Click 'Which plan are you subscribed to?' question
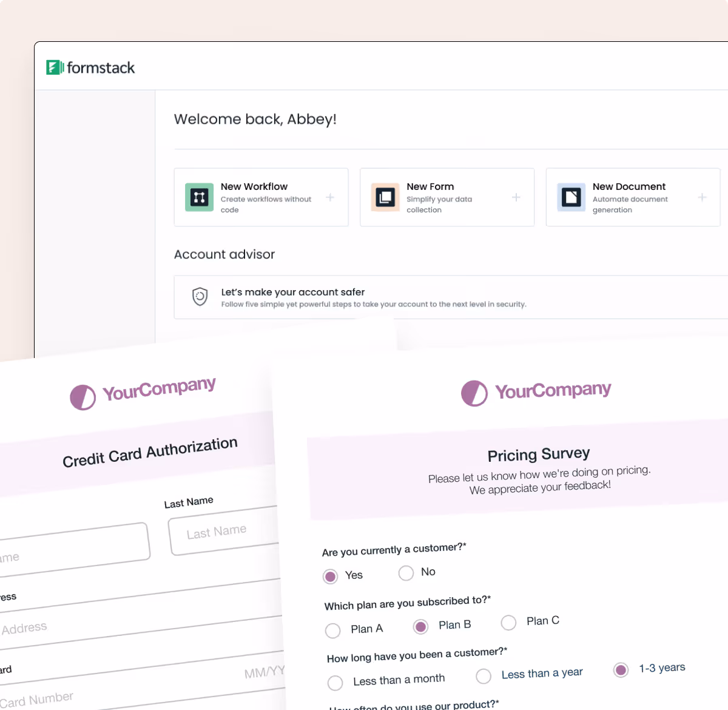The width and height of the screenshot is (728, 710). [x=408, y=603]
